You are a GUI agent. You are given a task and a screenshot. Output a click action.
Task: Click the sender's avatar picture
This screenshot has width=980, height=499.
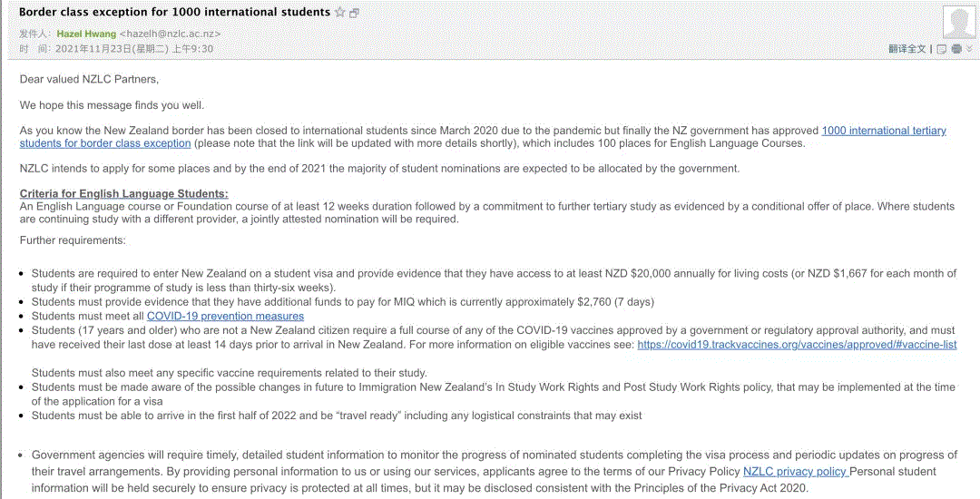tap(959, 22)
